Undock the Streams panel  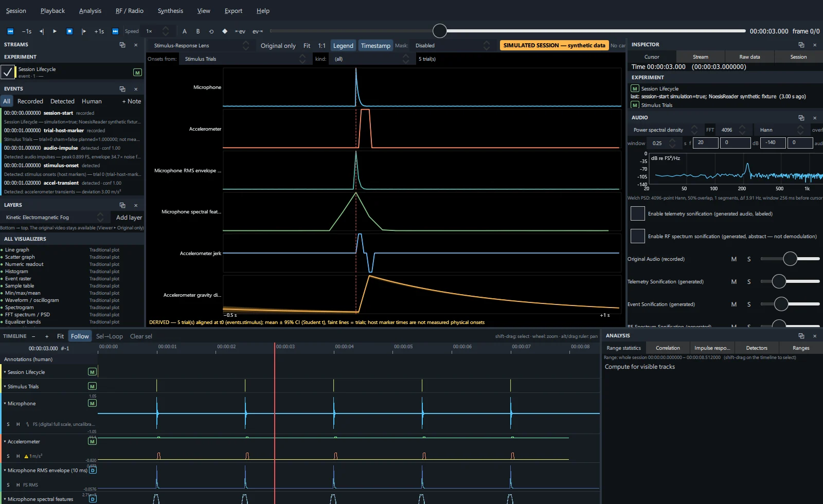pos(122,45)
